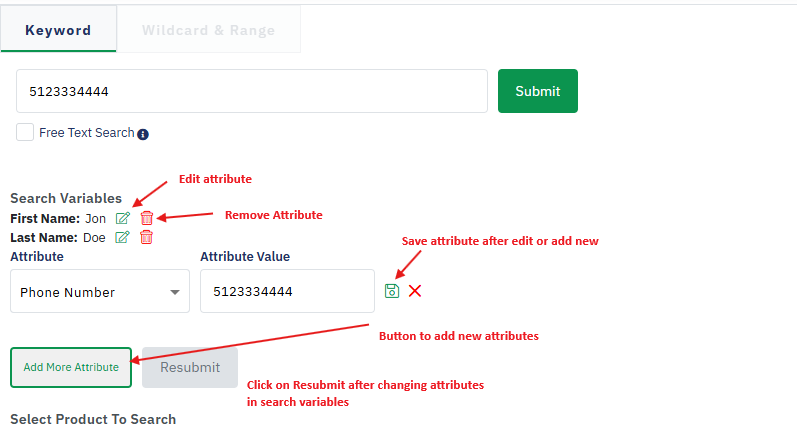Click the Resubmit button

tap(190, 367)
